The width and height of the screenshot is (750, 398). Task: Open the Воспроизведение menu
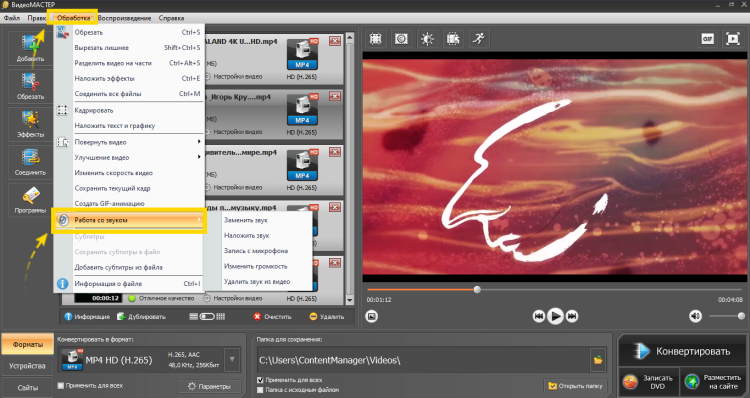tap(124, 18)
